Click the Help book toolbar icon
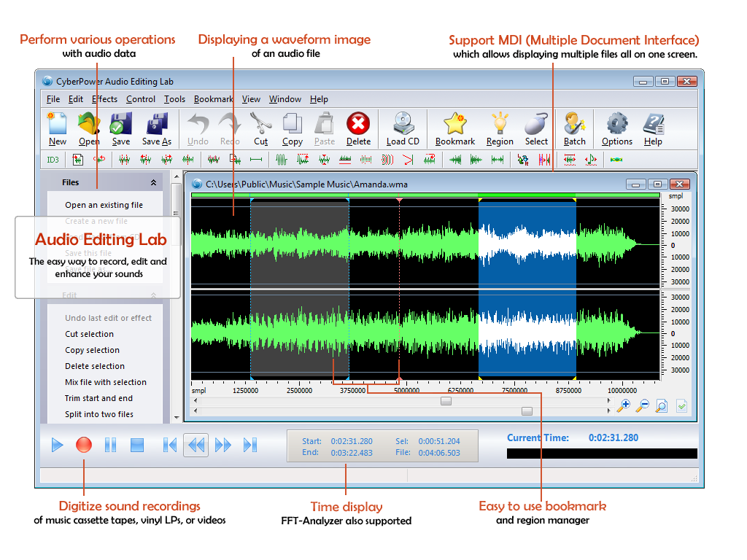The width and height of the screenshot is (747, 560). point(653,123)
